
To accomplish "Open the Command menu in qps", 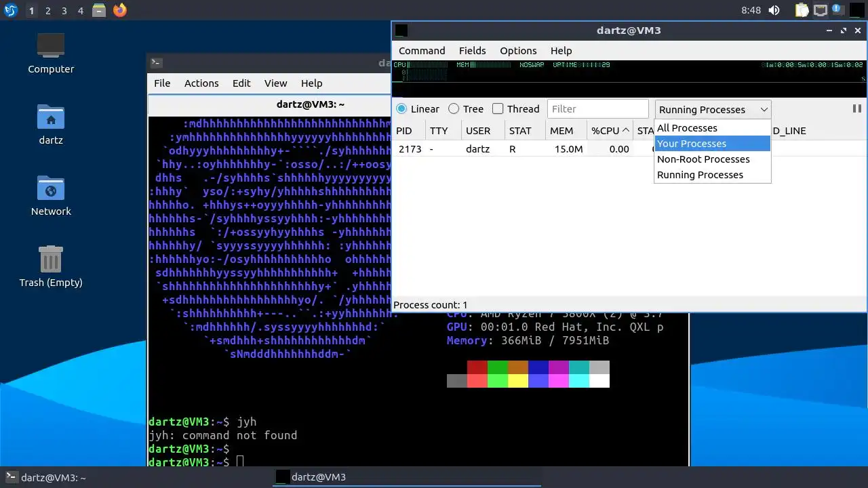I will tap(422, 51).
